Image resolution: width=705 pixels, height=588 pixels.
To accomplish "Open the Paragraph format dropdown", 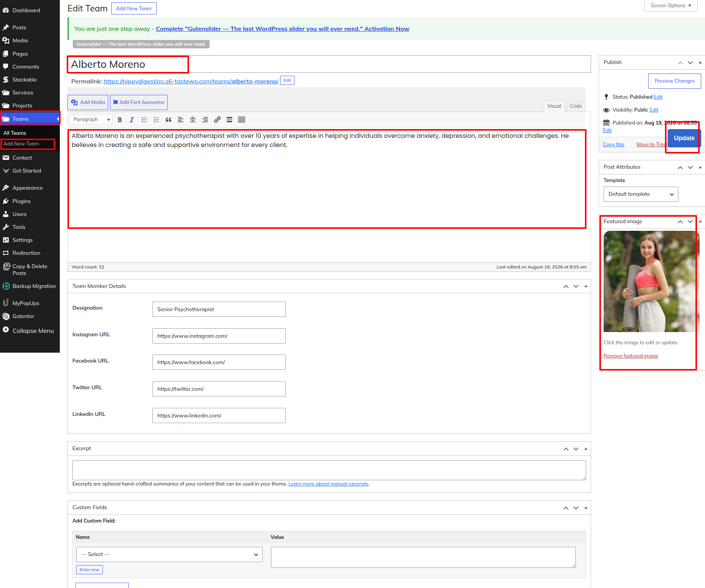I will (x=91, y=120).
